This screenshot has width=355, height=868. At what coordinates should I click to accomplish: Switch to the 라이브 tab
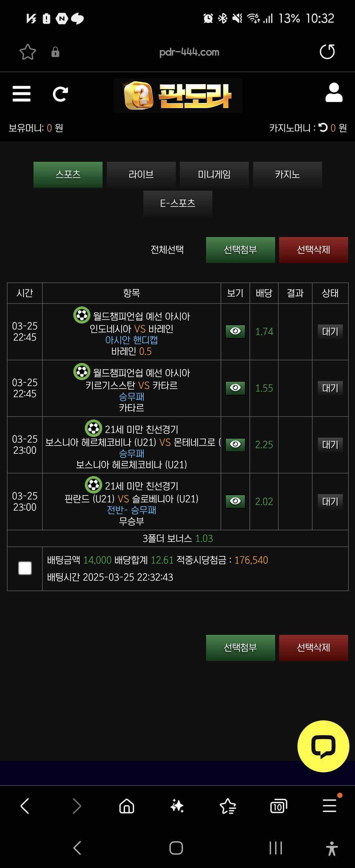pos(141,175)
